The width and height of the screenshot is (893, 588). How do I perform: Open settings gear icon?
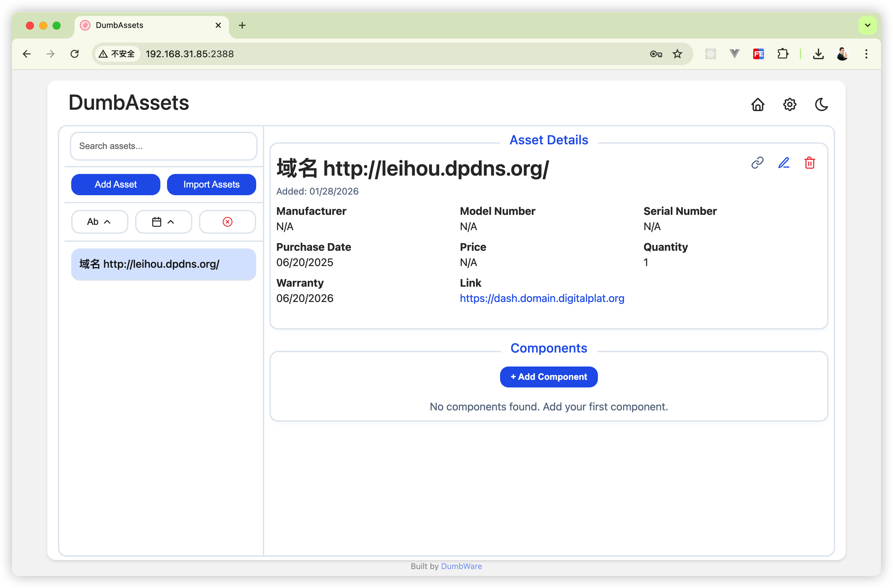click(790, 105)
